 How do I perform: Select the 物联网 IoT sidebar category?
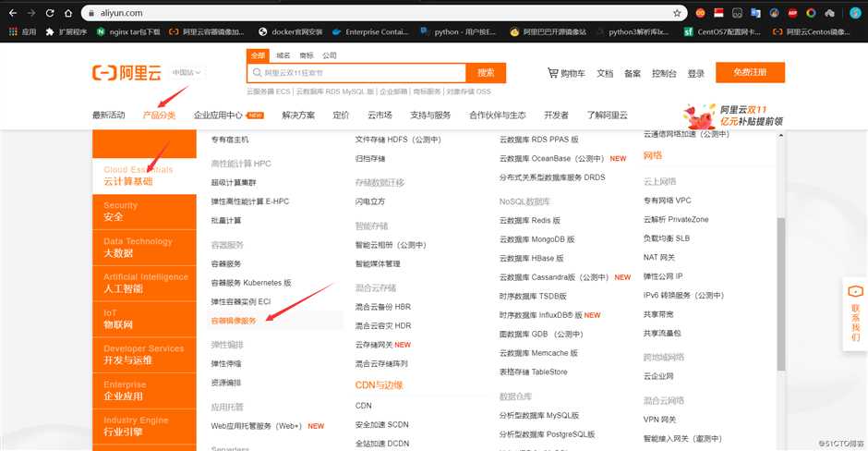tap(144, 319)
